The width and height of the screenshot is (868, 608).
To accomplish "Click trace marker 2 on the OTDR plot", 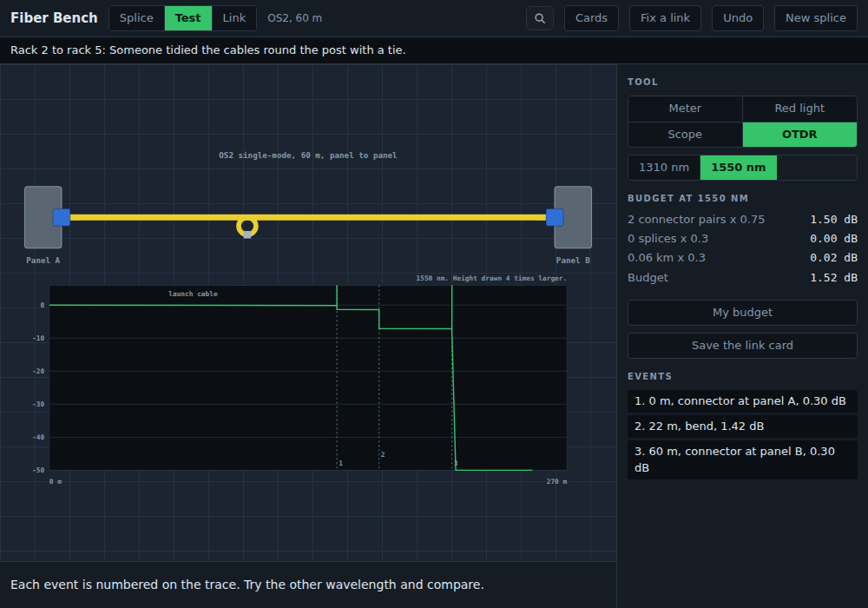I will click(x=383, y=454).
